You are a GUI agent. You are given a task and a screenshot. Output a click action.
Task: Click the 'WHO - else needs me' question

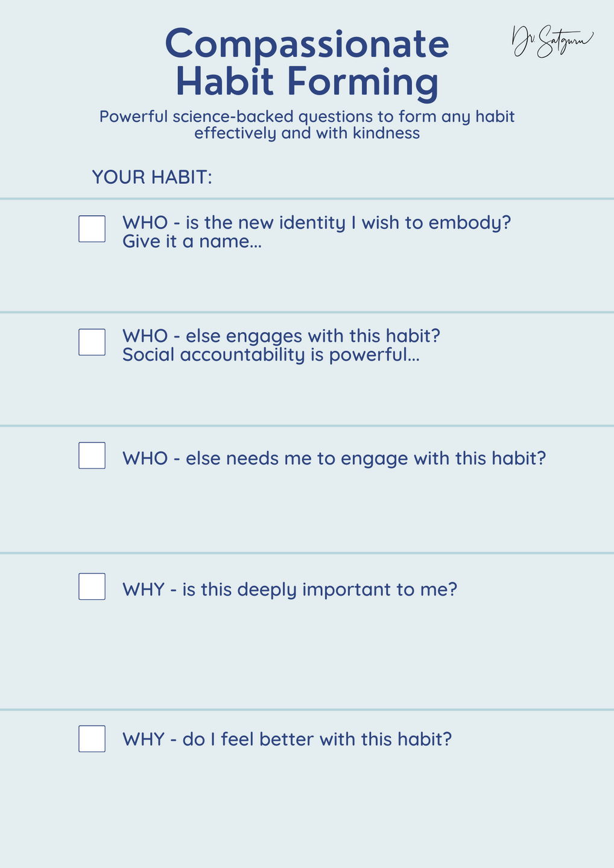click(334, 459)
